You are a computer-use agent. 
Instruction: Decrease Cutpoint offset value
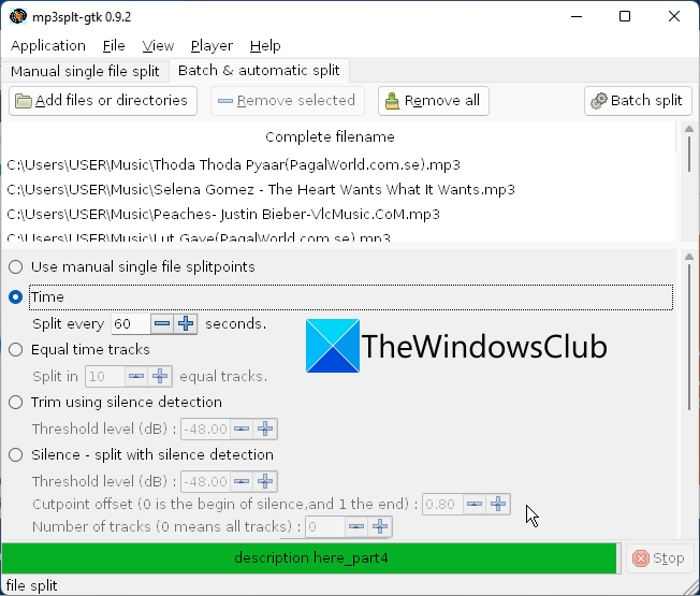(x=474, y=504)
